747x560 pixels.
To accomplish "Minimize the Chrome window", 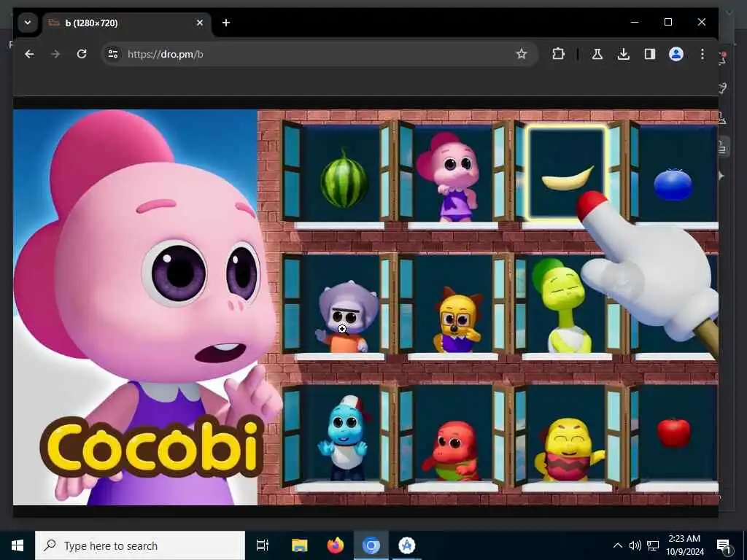I will tap(635, 23).
